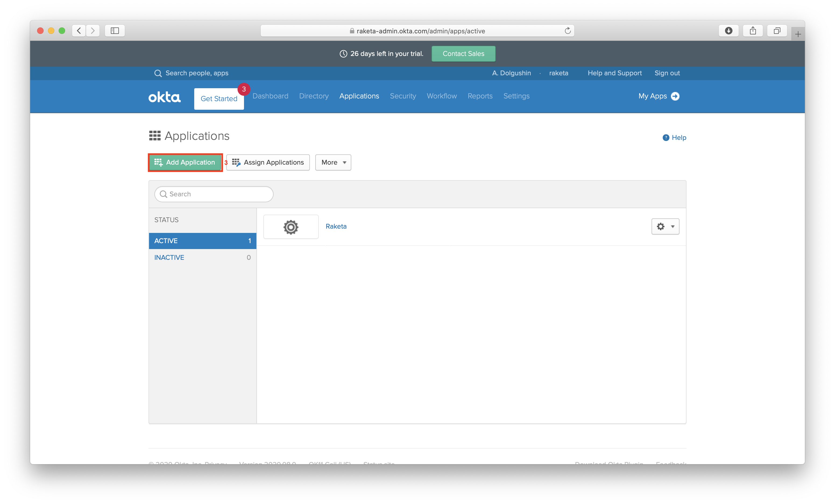Click the lock icon in address bar
The width and height of the screenshot is (835, 504).
pos(352,31)
